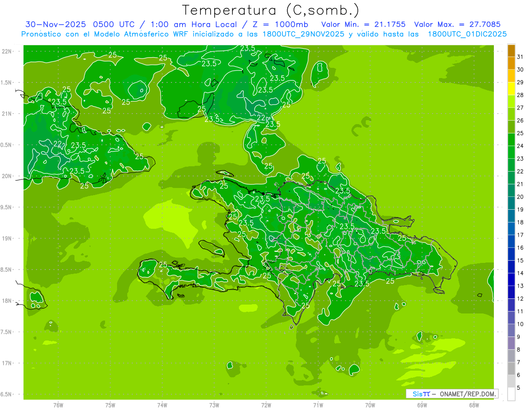Image resolution: width=532 pixels, height=411 pixels.
Task: Click the 'Valor Min. = 21.1755' value
Action: click(364, 24)
